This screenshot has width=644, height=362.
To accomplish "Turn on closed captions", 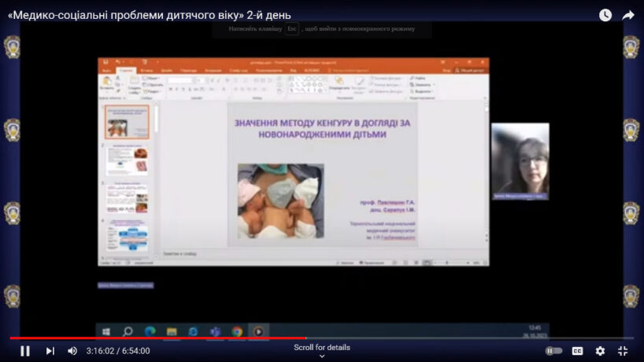I will [x=577, y=351].
